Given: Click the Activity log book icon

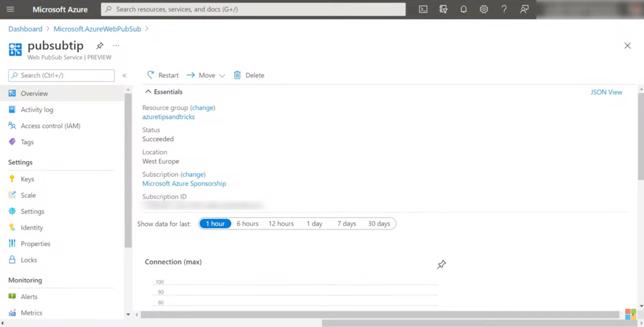Looking at the screenshot, I should [12, 109].
